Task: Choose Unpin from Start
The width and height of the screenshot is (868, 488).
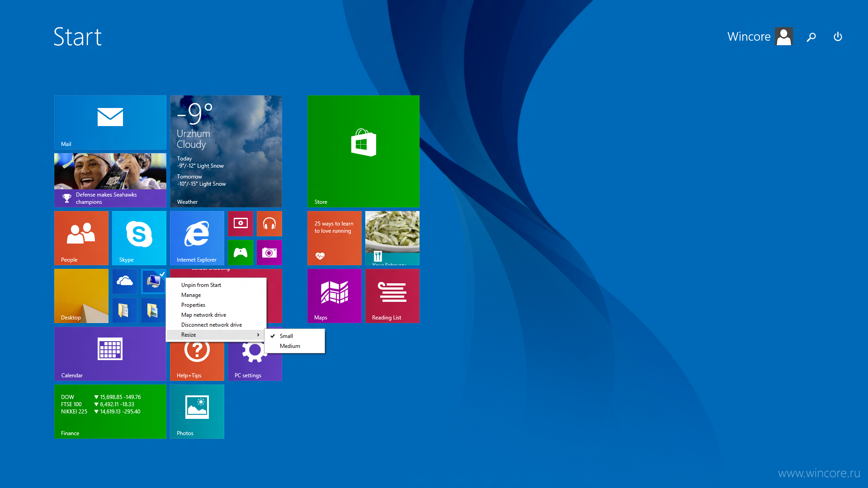Action: (x=216, y=285)
